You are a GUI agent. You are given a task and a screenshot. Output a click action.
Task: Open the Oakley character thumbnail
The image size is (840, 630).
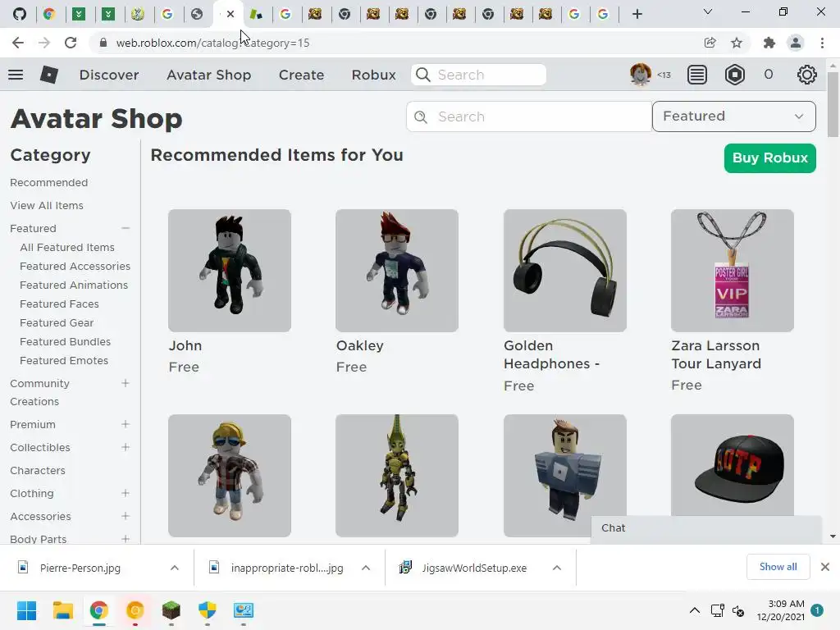[x=397, y=271]
